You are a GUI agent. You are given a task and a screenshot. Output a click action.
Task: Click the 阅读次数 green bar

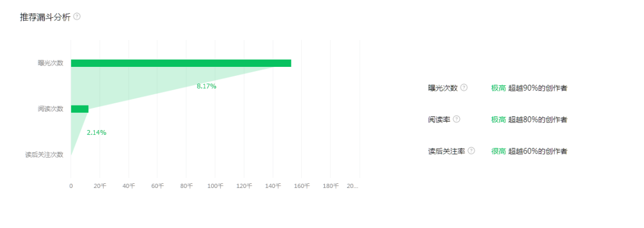click(x=80, y=109)
